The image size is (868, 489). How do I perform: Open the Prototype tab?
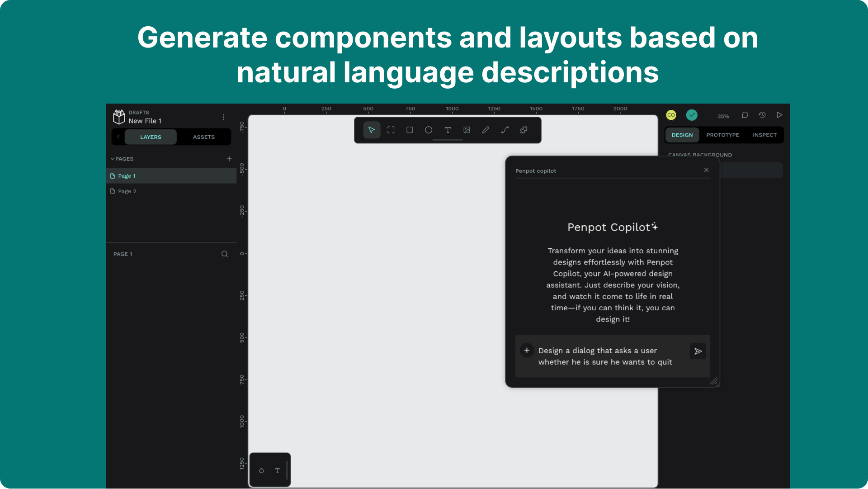pos(723,135)
